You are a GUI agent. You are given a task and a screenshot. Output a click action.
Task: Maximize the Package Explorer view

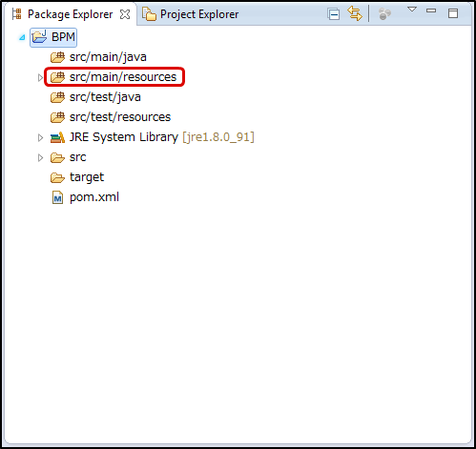(453, 13)
